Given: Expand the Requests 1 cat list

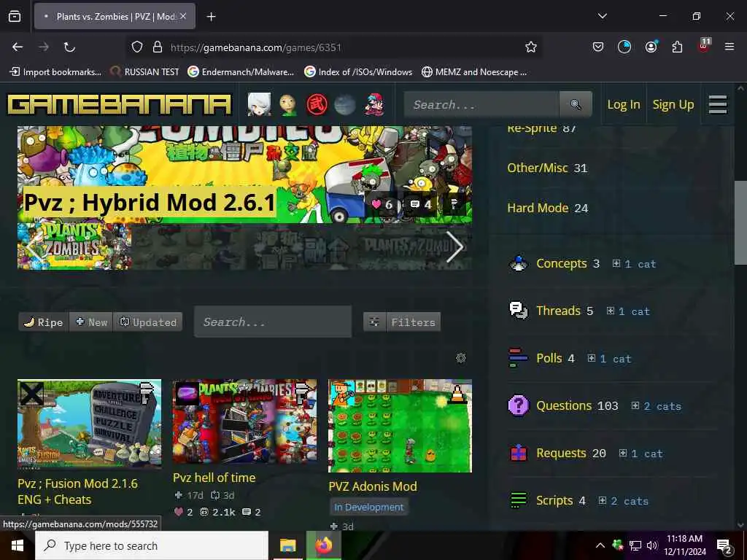Looking at the screenshot, I should [x=640, y=454].
